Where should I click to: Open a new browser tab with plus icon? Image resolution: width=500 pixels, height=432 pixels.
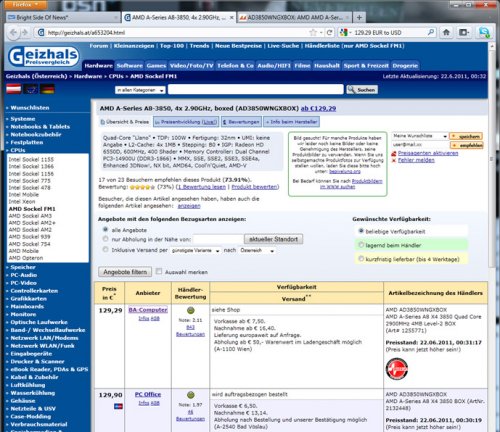[359, 17]
